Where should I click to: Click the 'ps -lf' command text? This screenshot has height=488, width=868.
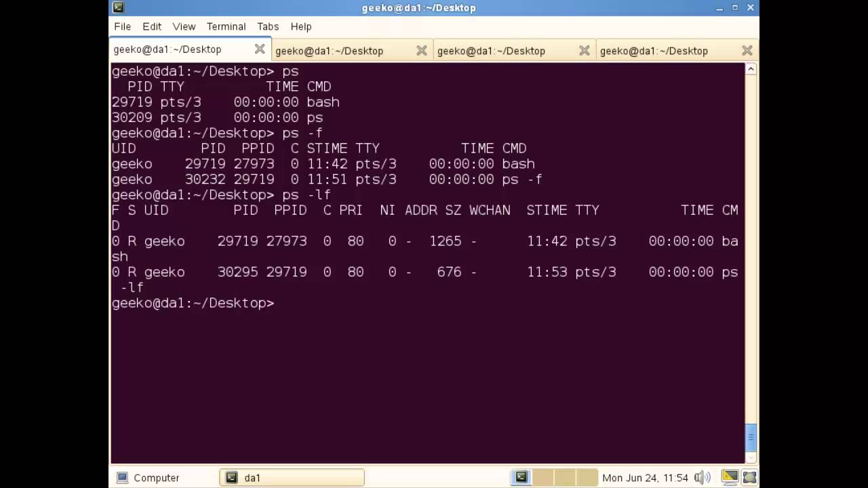pyautogui.click(x=307, y=195)
